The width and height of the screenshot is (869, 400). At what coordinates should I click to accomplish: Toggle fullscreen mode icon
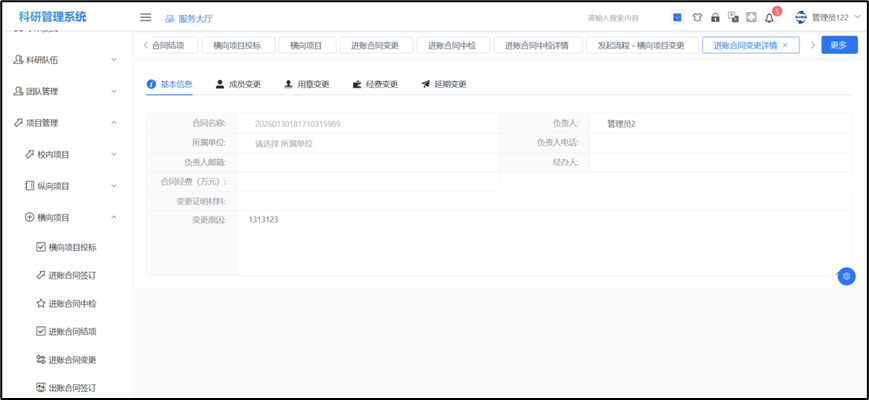750,17
